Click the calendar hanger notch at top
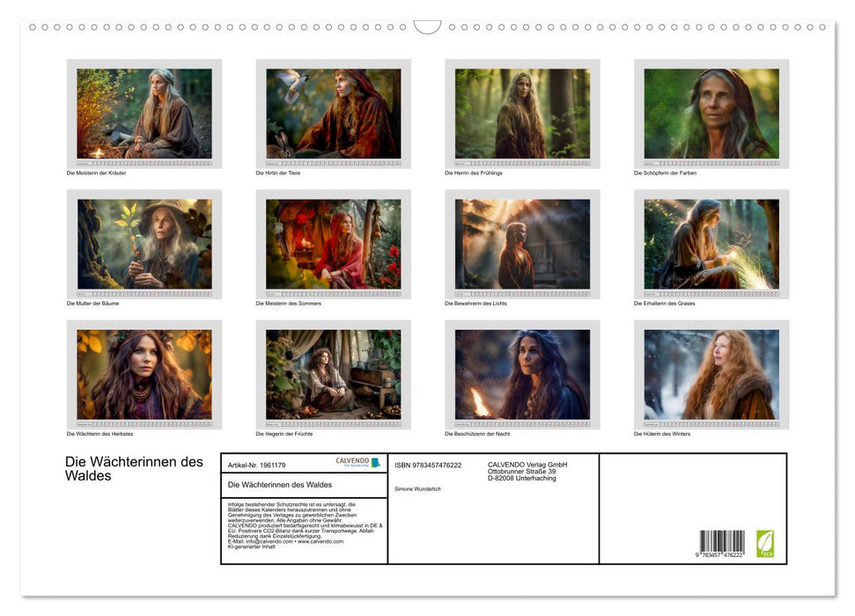Screen dimensions: 855x616 [427, 27]
